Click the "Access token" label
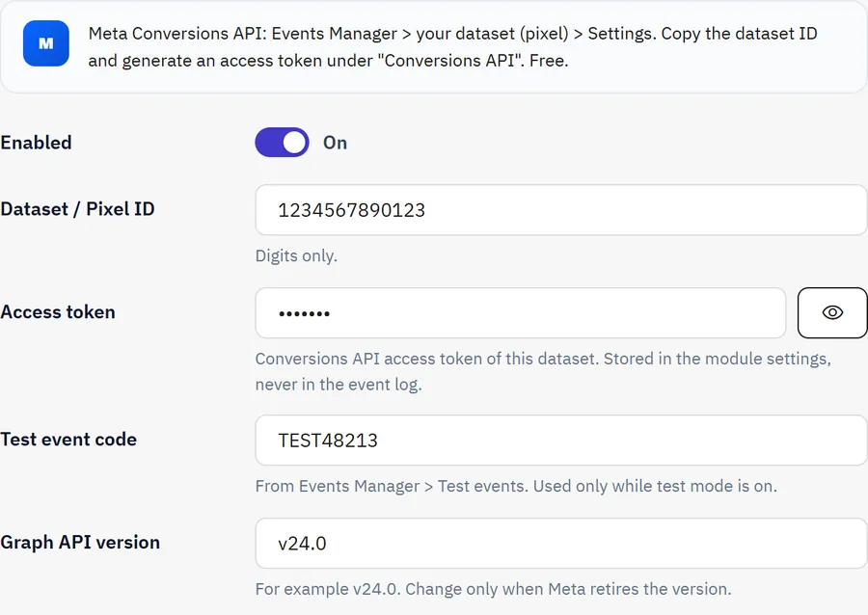 point(58,312)
